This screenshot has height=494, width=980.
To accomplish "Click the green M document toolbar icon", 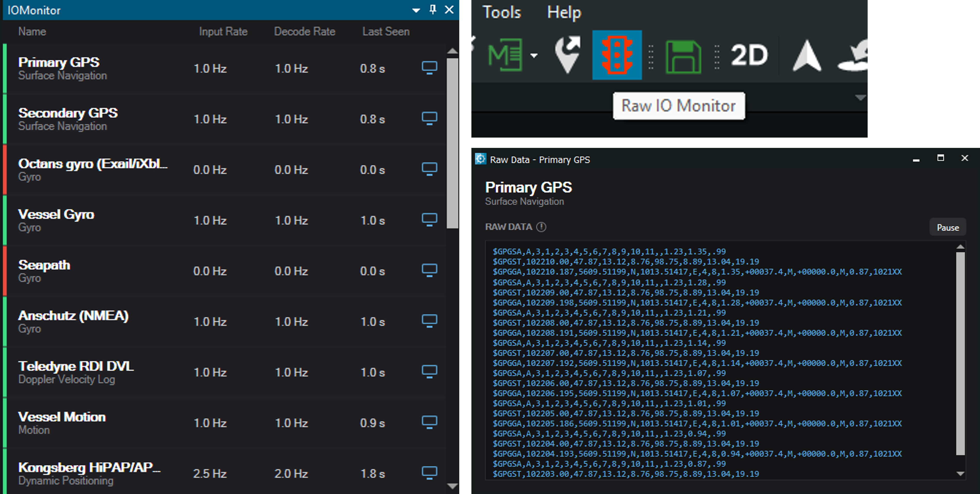I will [x=505, y=55].
